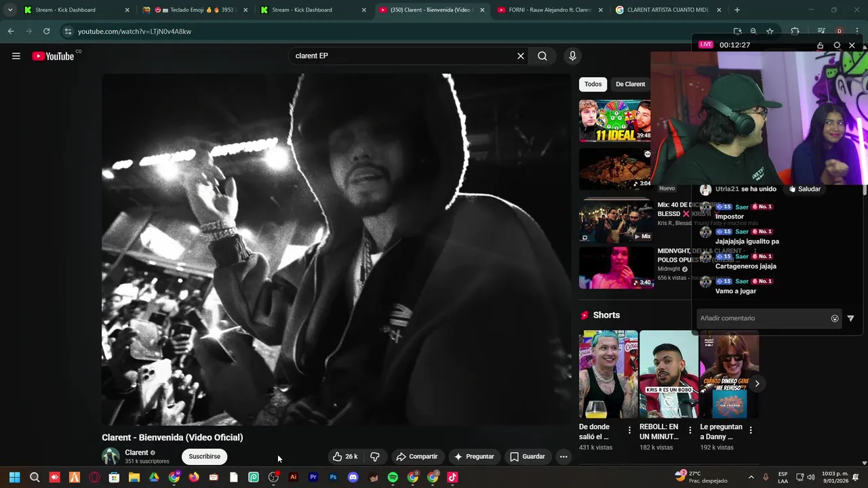This screenshot has height=488, width=868.
Task: Toggle the taskbar microphone mute icon
Action: pyautogui.click(x=766, y=477)
